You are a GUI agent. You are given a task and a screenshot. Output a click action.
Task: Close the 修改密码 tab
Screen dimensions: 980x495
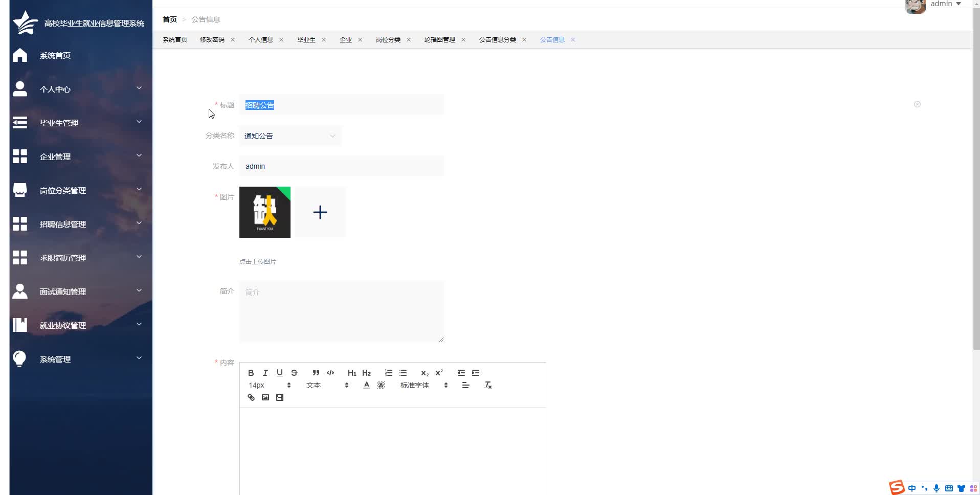coord(233,40)
